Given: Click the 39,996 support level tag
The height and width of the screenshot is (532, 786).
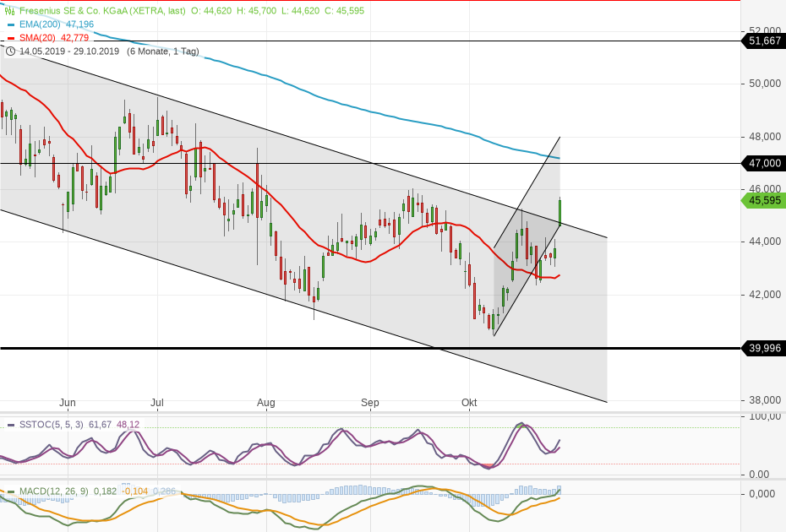Looking at the screenshot, I should 763,348.
